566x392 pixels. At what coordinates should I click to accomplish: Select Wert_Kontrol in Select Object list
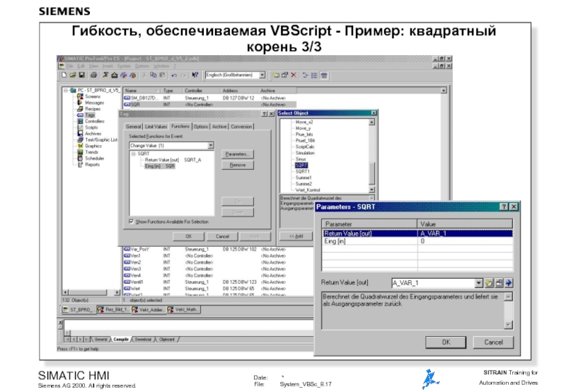coord(308,190)
